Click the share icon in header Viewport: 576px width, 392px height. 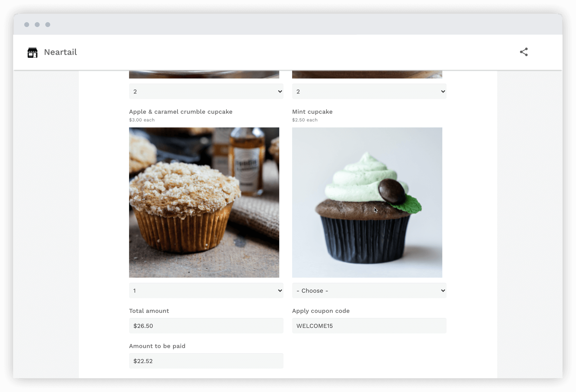(x=523, y=52)
